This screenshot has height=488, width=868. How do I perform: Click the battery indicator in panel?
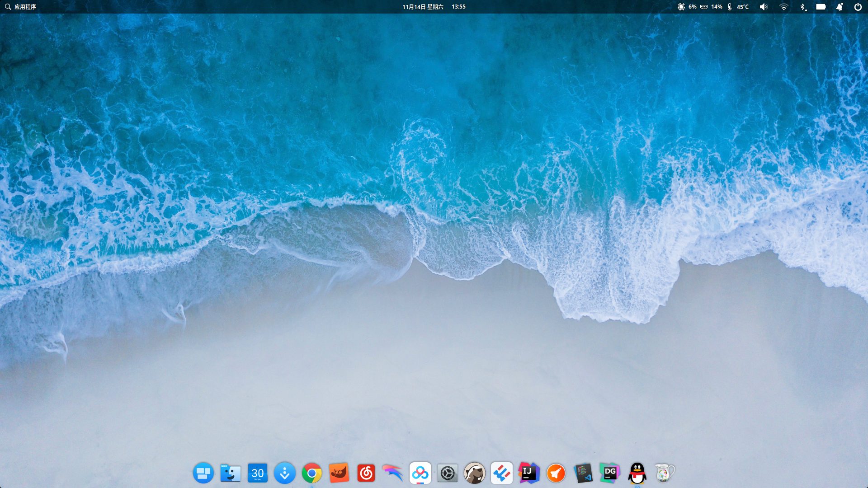click(x=821, y=7)
